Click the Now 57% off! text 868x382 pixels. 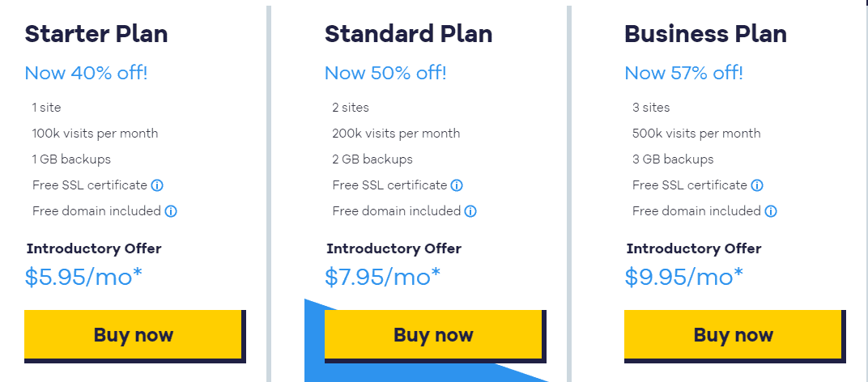pos(683,73)
